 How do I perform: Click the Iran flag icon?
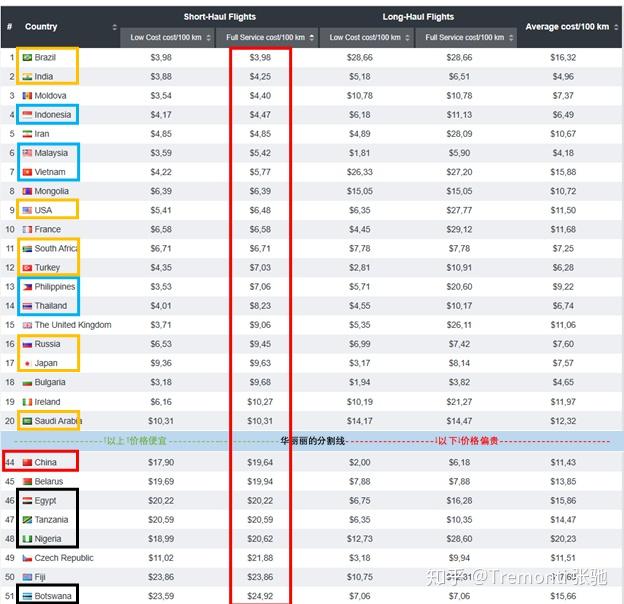tap(27, 134)
